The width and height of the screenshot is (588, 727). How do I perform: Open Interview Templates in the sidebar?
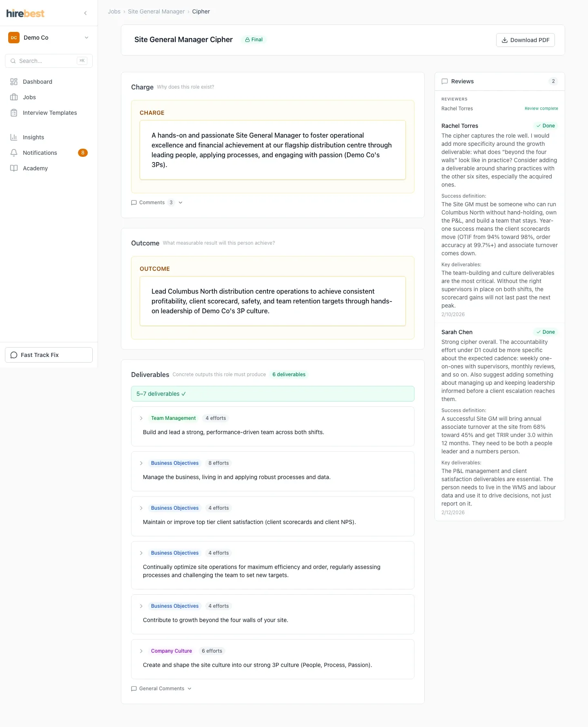pos(49,113)
